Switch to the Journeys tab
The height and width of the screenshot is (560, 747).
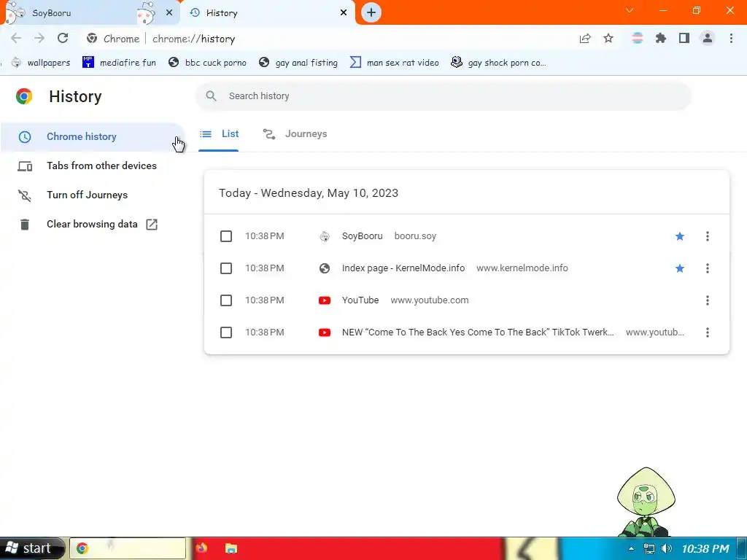tap(295, 134)
